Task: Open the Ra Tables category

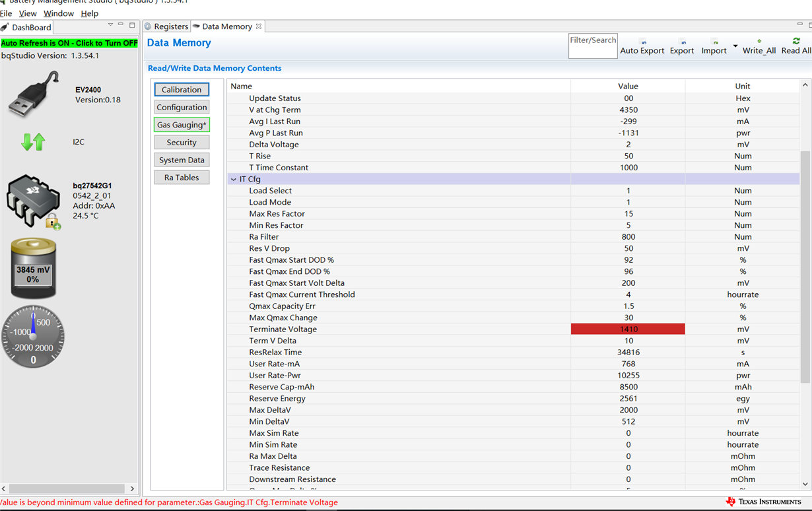Action: click(x=182, y=177)
